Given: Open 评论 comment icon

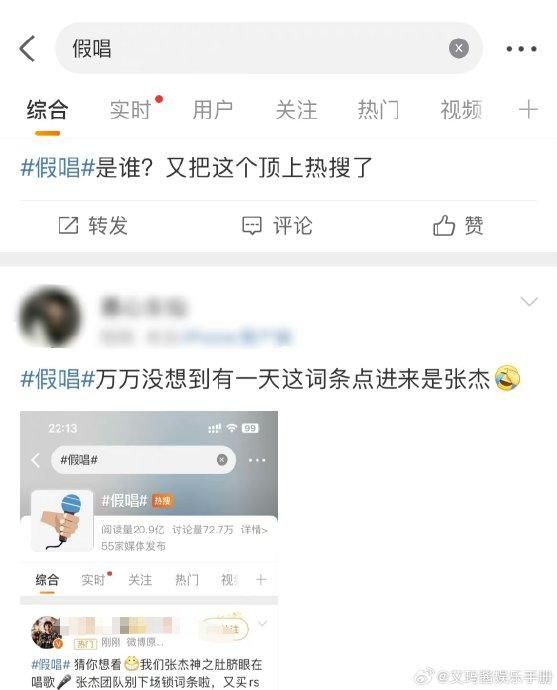Looking at the screenshot, I should point(252,225).
